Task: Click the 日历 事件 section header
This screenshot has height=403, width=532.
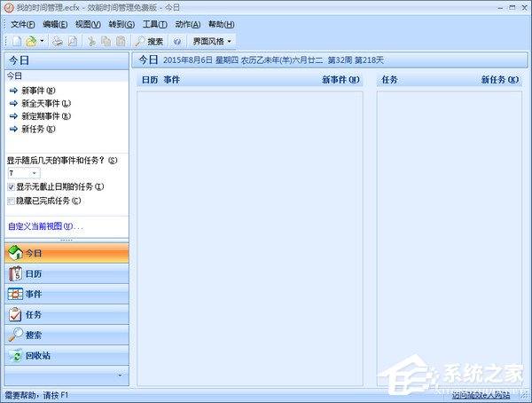Action: coord(160,80)
